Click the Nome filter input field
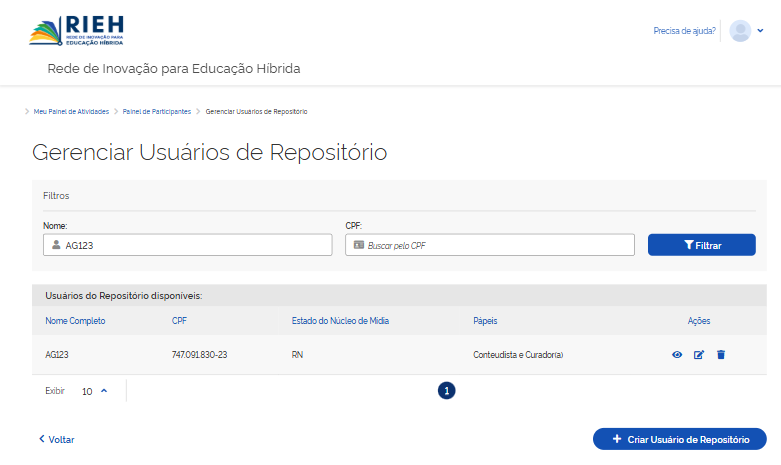 pos(188,245)
